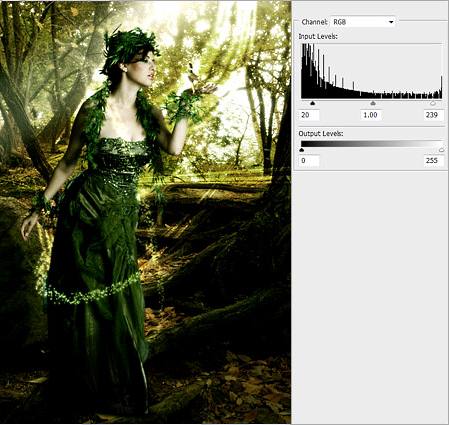Click the input levels histogram graph
This screenshot has width=449, height=425.
tap(372, 71)
